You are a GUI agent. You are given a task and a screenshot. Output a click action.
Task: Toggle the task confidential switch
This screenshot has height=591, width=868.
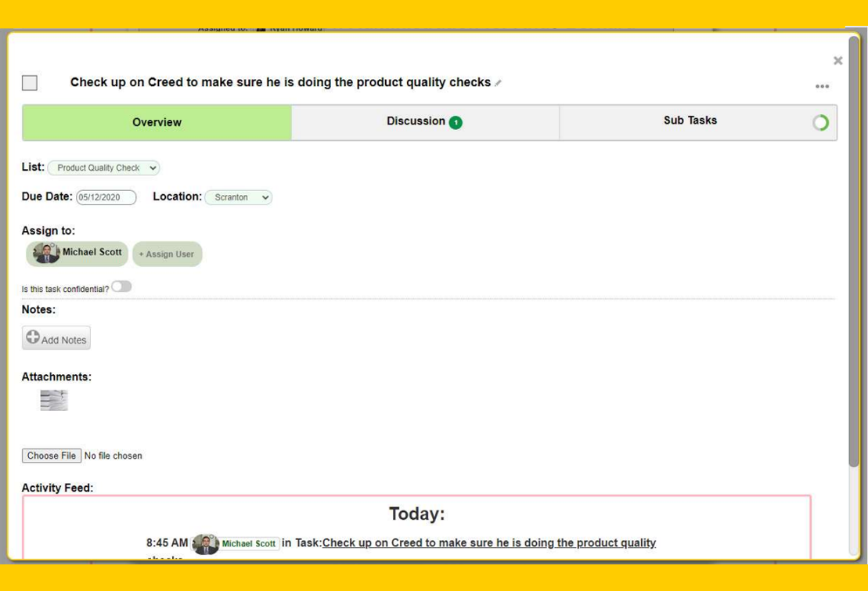pyautogui.click(x=121, y=286)
